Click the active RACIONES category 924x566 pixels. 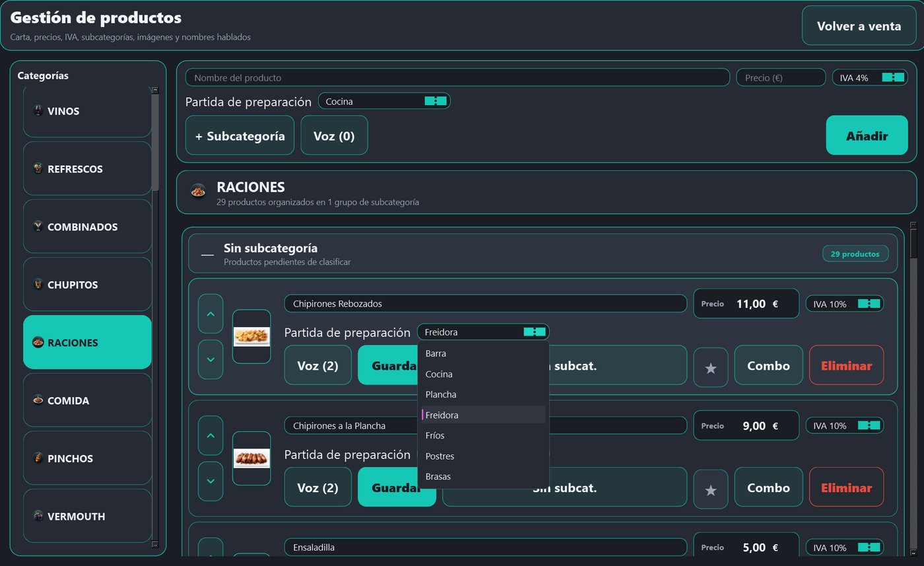[87, 342]
